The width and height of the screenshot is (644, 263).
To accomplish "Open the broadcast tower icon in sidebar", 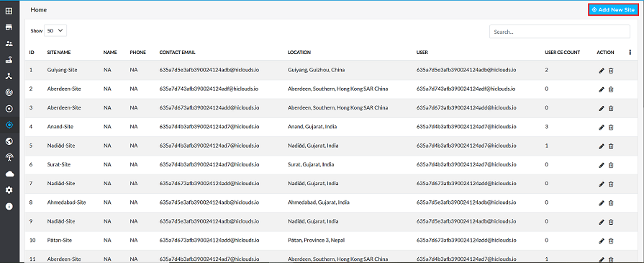I will [9, 157].
